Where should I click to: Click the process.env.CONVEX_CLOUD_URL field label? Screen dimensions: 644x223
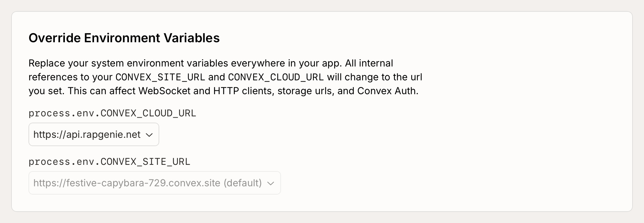click(112, 113)
